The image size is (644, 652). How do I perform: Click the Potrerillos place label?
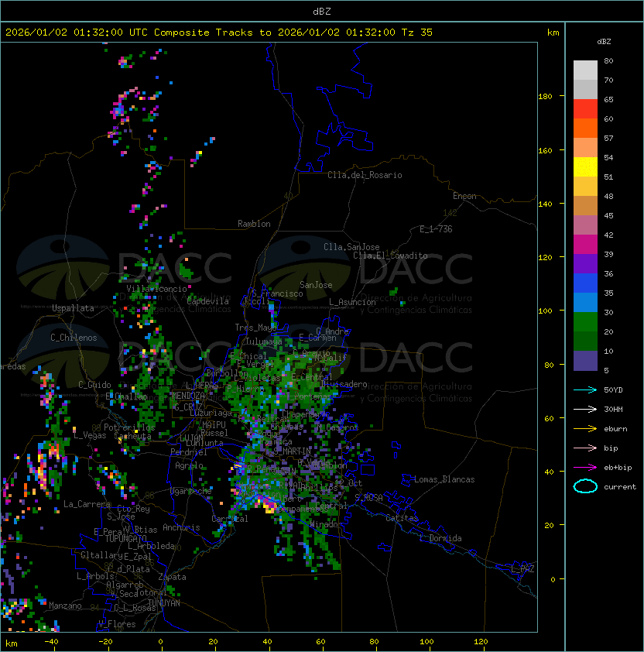point(129,428)
